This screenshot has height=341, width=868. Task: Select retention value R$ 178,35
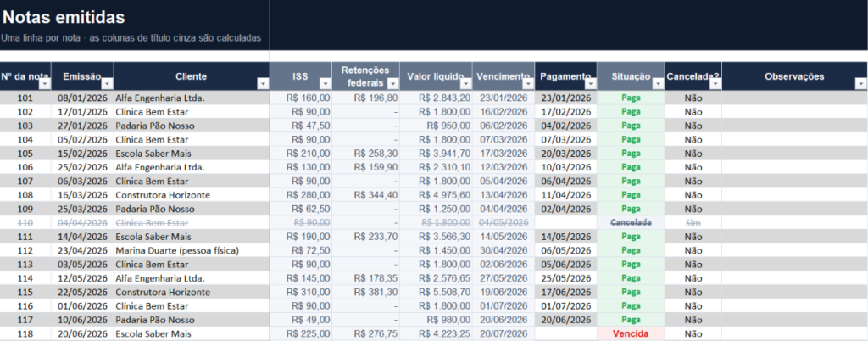pyautogui.click(x=366, y=278)
